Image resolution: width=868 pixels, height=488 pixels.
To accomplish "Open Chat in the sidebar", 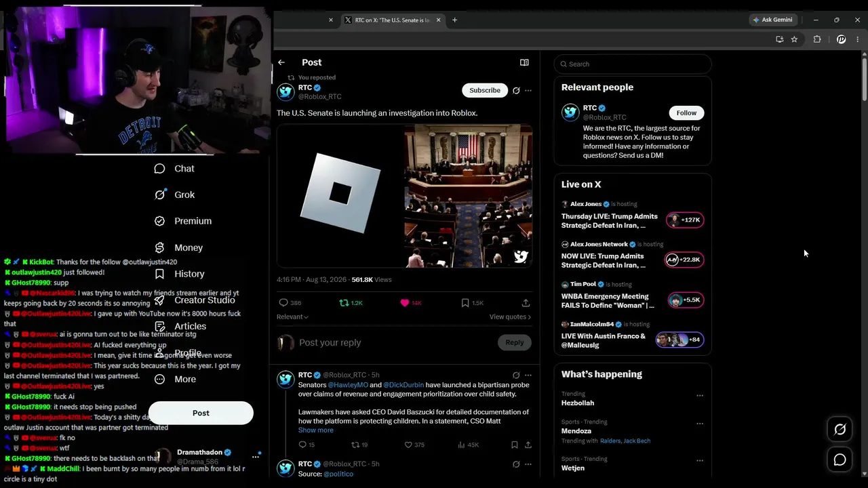I will (174, 169).
